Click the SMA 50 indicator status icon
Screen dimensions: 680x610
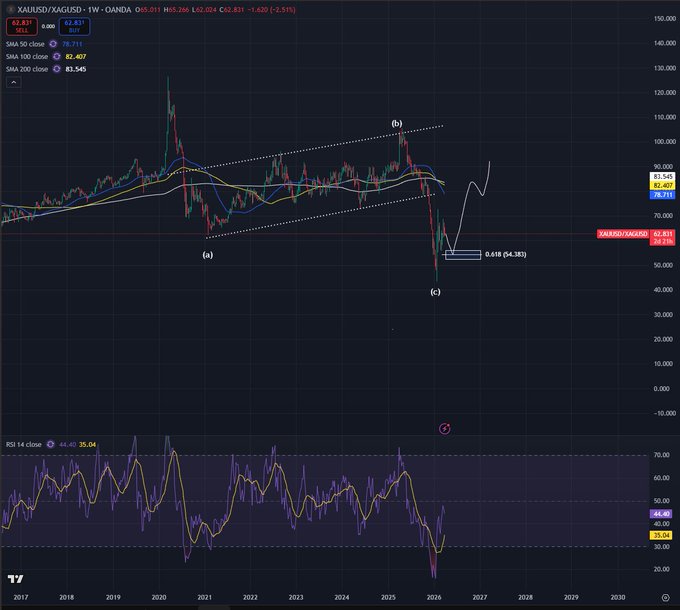click(53, 45)
